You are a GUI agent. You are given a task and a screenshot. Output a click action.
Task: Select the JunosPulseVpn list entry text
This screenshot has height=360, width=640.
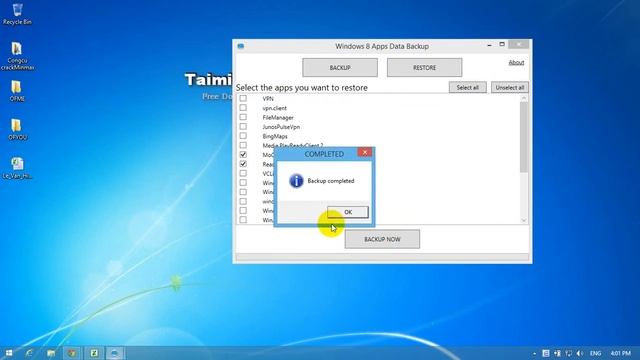(x=281, y=127)
